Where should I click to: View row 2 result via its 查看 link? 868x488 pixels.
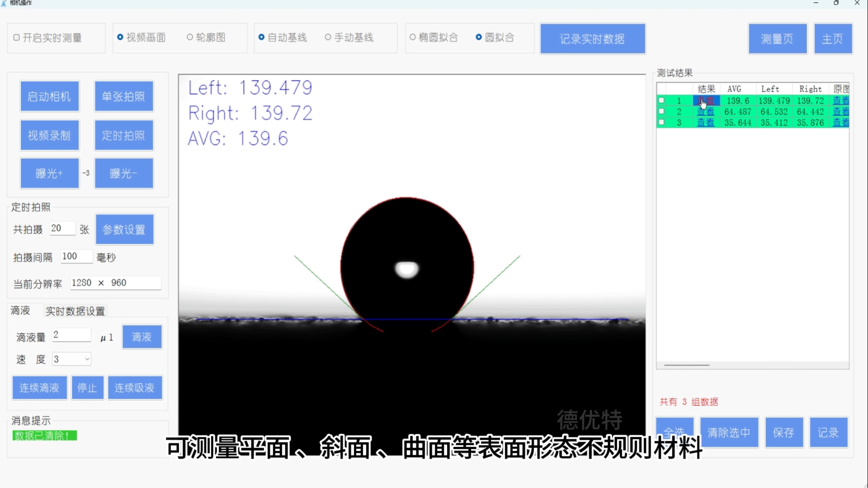[706, 111]
